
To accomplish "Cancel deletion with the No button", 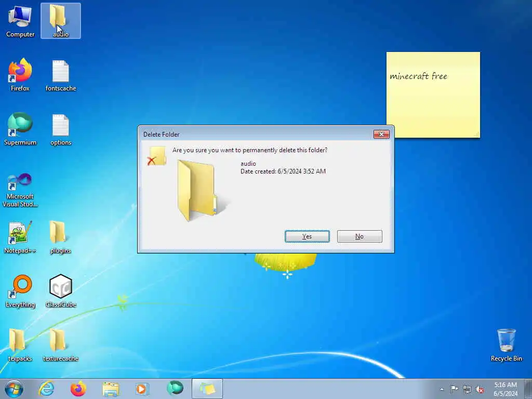I will (360, 236).
